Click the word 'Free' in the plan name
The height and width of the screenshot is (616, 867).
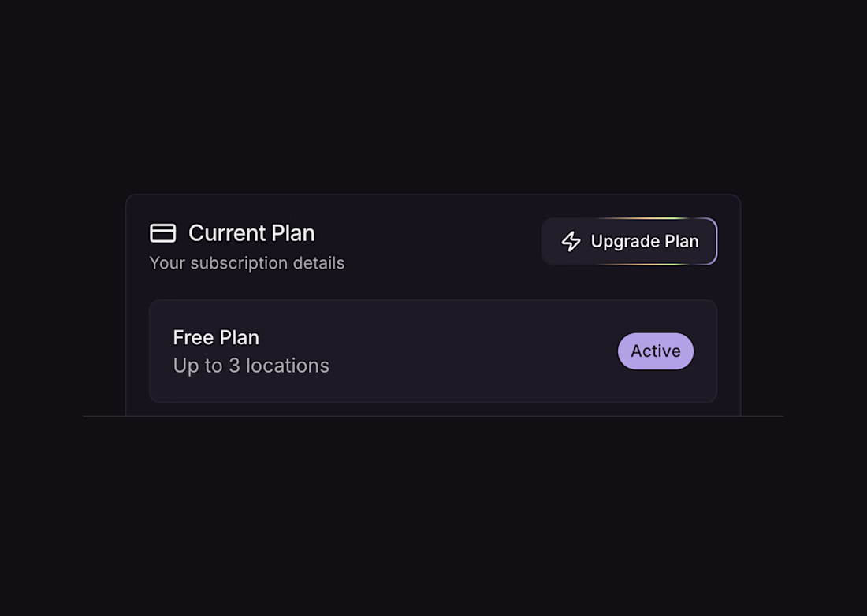point(192,337)
